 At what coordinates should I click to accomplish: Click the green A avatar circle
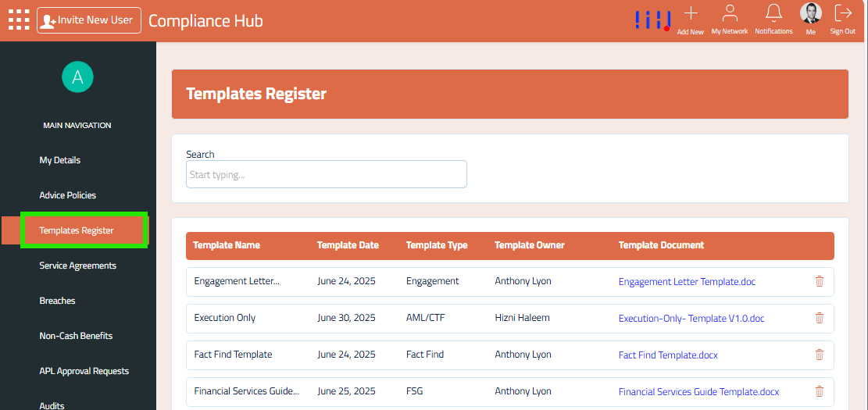pos(78,77)
